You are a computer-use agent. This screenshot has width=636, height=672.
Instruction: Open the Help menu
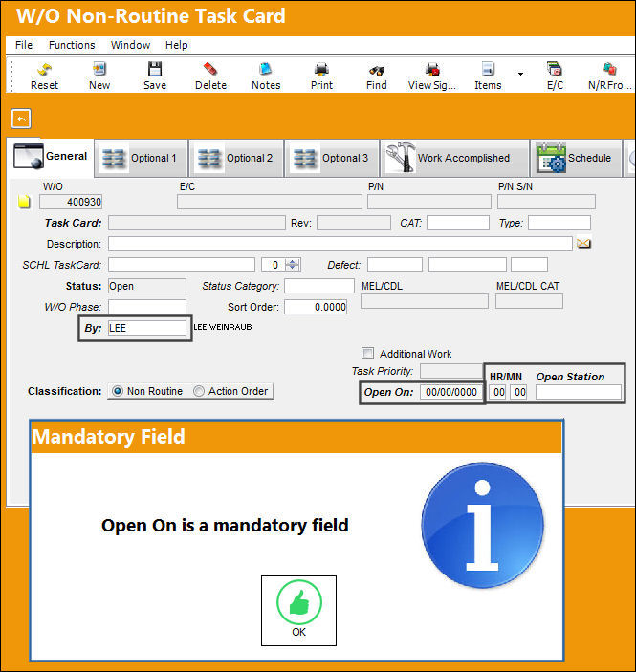(x=176, y=45)
